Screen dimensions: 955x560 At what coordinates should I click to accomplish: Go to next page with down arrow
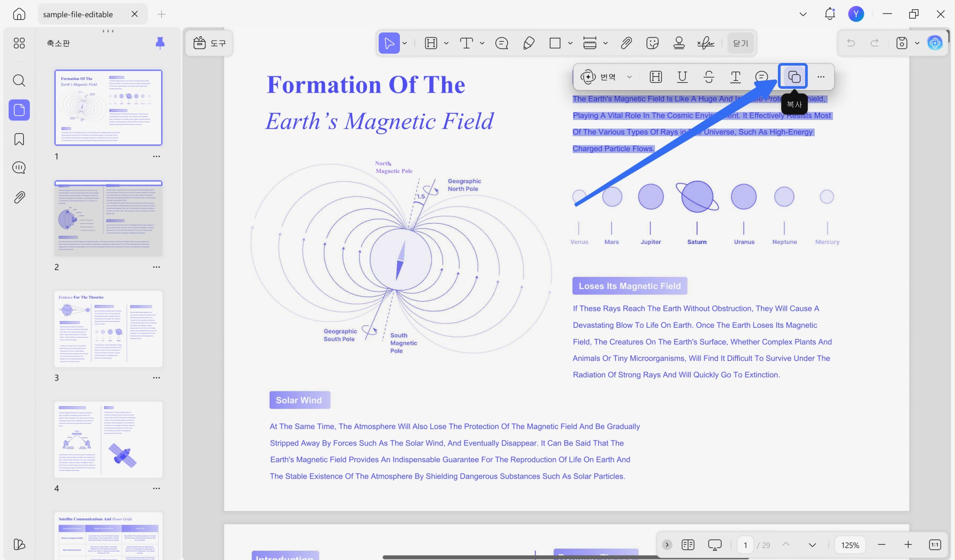coord(812,545)
